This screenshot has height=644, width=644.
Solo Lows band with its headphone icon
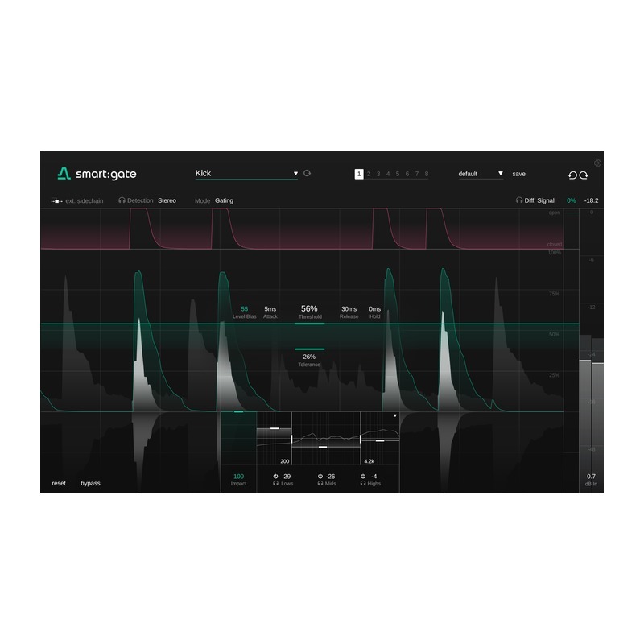click(x=275, y=484)
